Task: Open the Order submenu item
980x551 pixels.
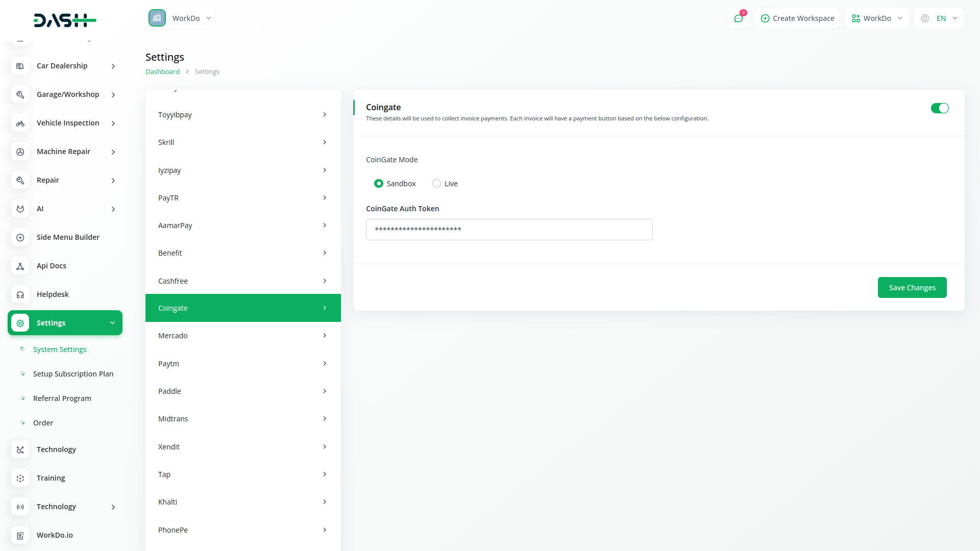Action: point(43,423)
